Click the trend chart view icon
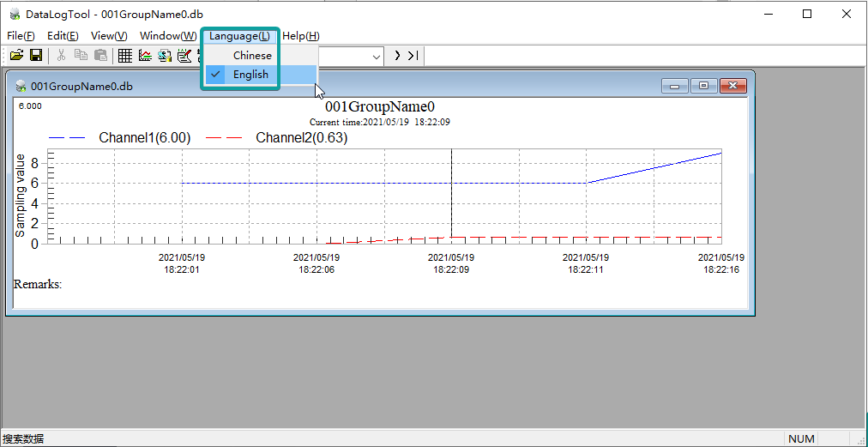This screenshot has width=868, height=447. coord(145,56)
